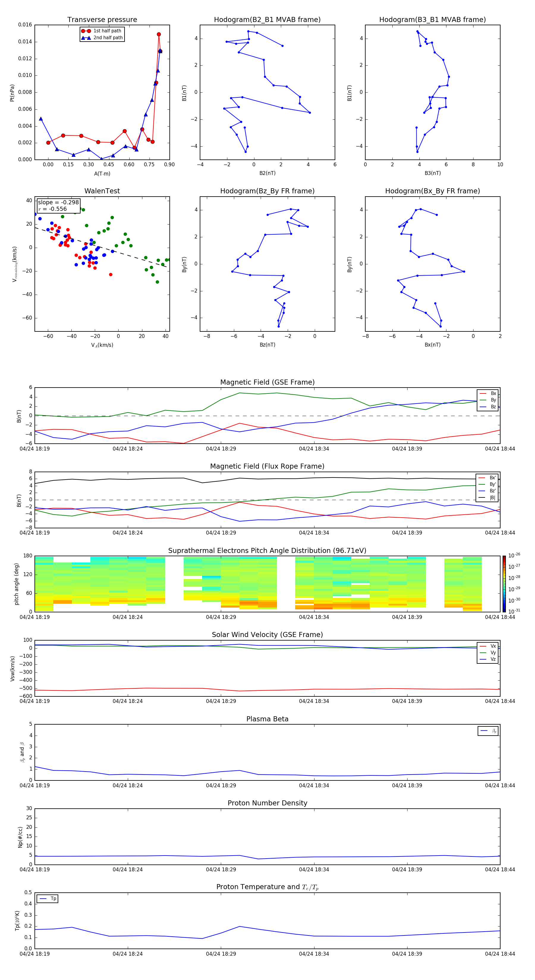Click 'Hodogram(Bx_By FR frame)' title
The width and height of the screenshot is (535, 980).
click(432, 191)
